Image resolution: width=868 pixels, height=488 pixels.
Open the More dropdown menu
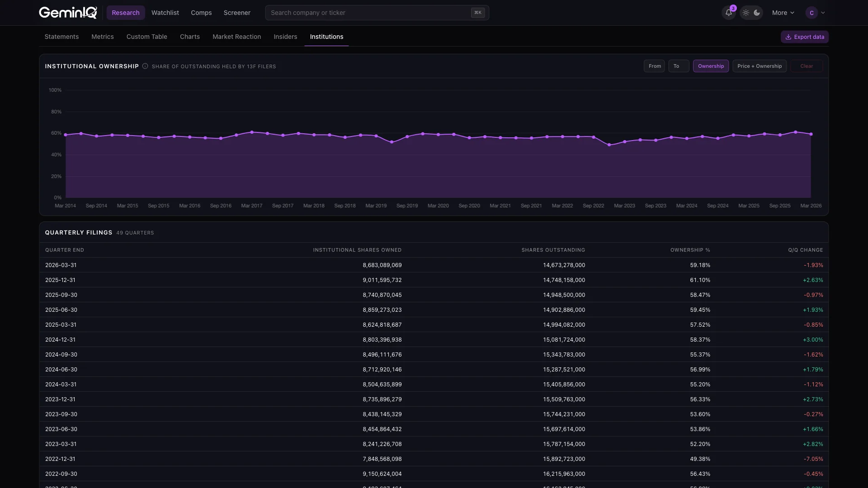pos(783,13)
